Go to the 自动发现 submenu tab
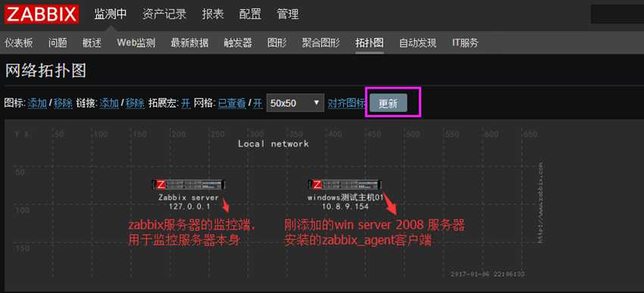 [417, 42]
